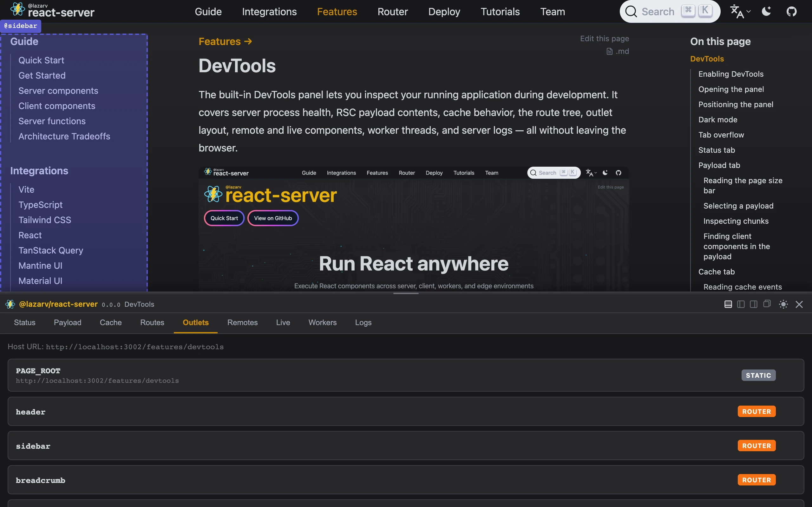Screen dimensions: 812x507
Task: Pop DevTools out into floating window
Action: (x=767, y=304)
